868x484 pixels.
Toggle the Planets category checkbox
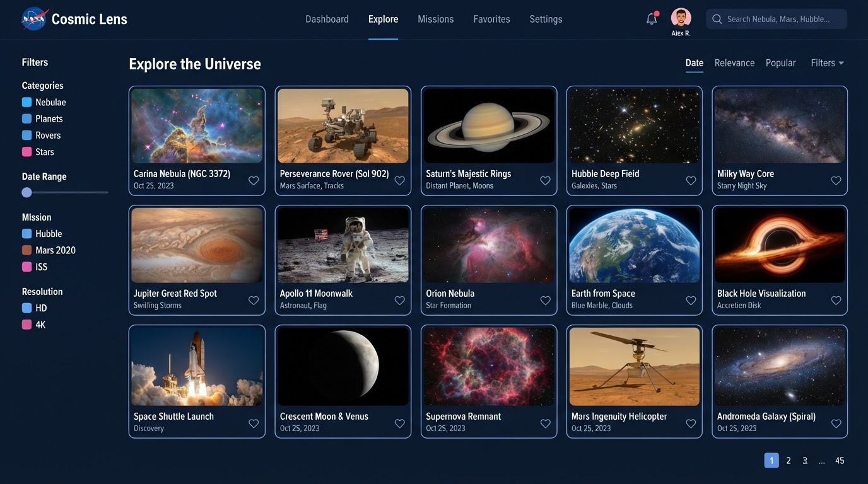tap(26, 118)
